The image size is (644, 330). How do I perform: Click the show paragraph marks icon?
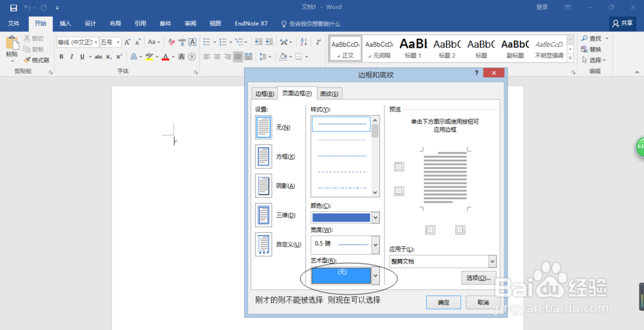[x=318, y=42]
